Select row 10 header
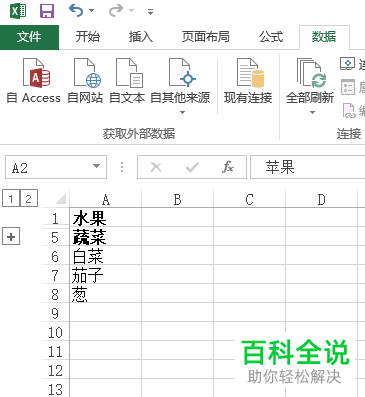The height and width of the screenshot is (397, 365). 55,332
